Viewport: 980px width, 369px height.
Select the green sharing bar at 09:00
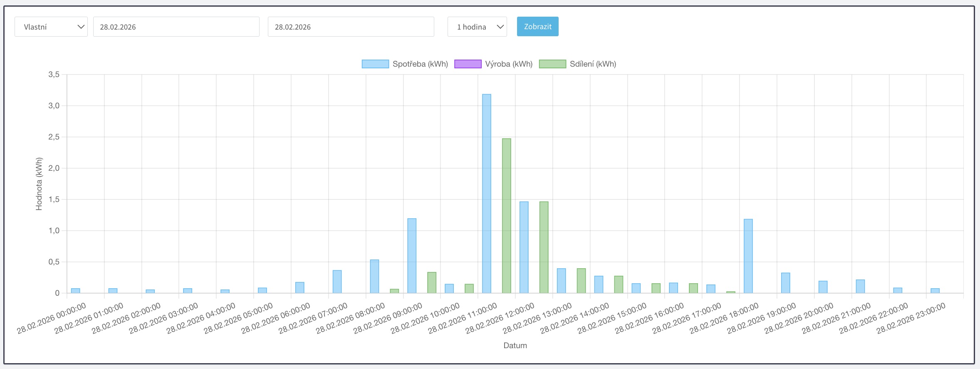coord(432,283)
